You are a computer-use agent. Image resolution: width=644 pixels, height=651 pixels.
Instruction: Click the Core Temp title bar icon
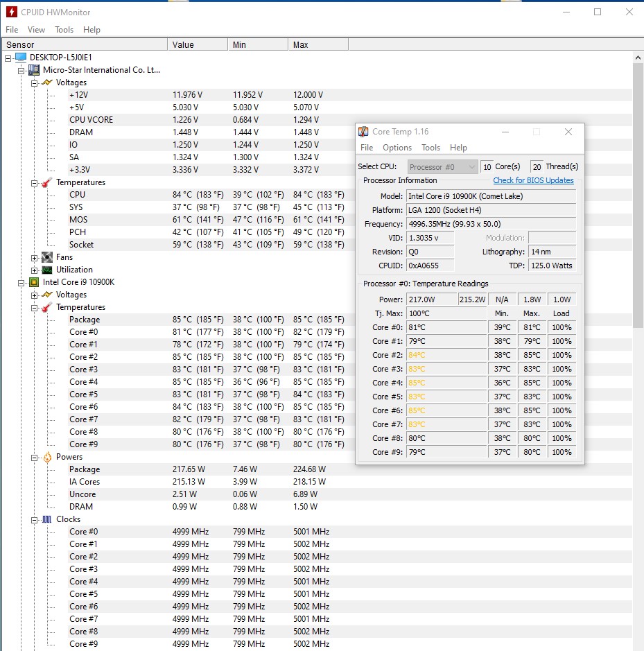pos(363,132)
